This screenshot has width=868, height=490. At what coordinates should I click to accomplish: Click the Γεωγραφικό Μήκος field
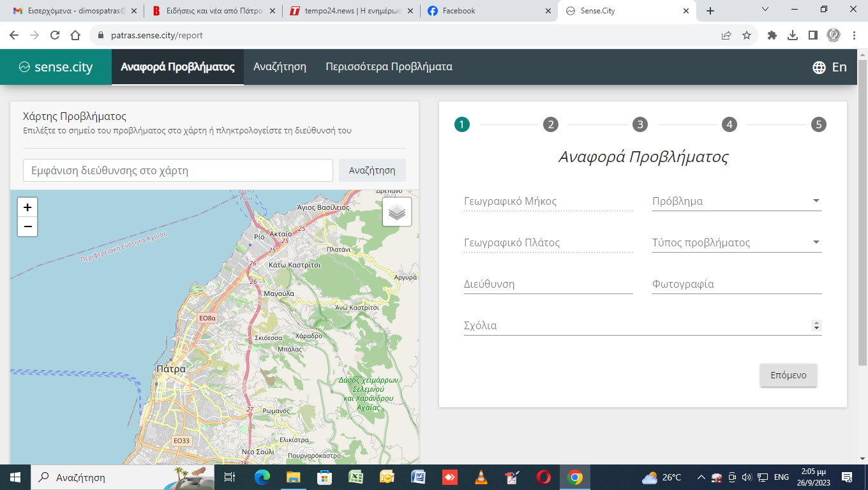point(548,202)
